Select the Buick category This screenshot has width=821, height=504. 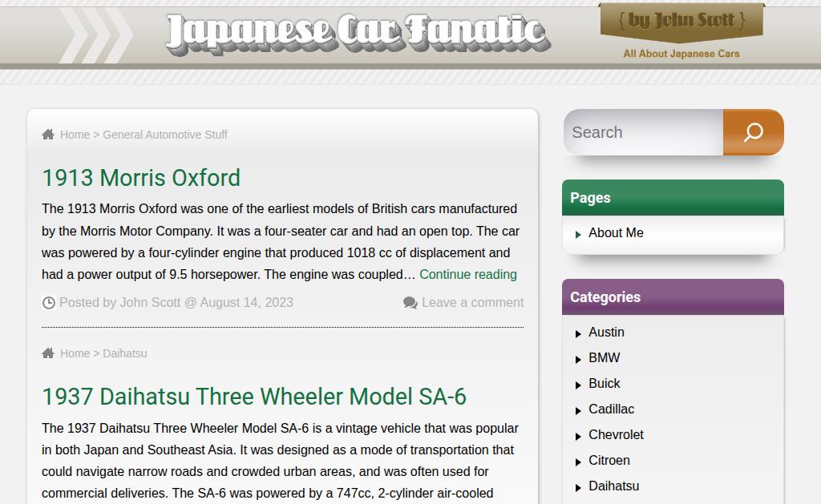click(605, 384)
